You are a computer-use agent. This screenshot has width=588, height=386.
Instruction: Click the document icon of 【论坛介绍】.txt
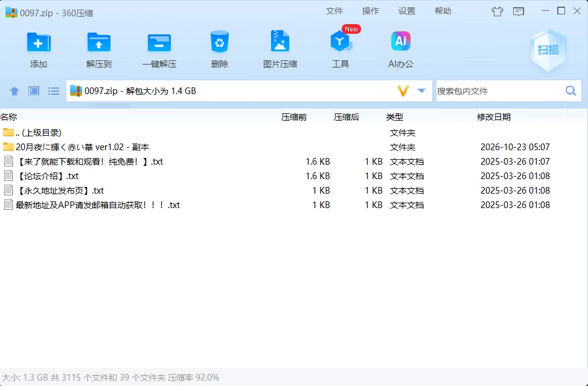[x=8, y=176]
